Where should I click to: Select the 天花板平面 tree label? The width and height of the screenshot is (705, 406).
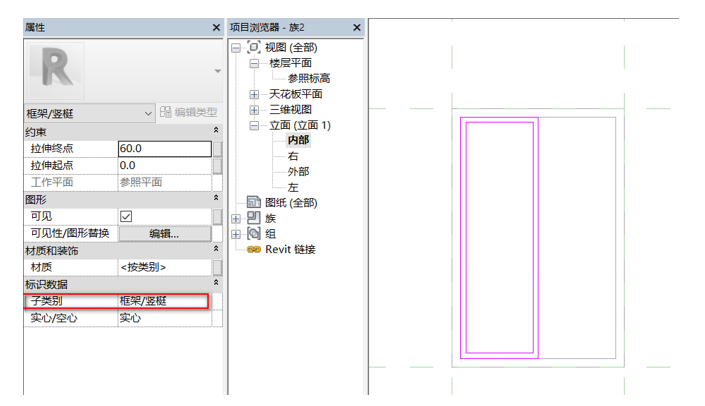click(296, 94)
